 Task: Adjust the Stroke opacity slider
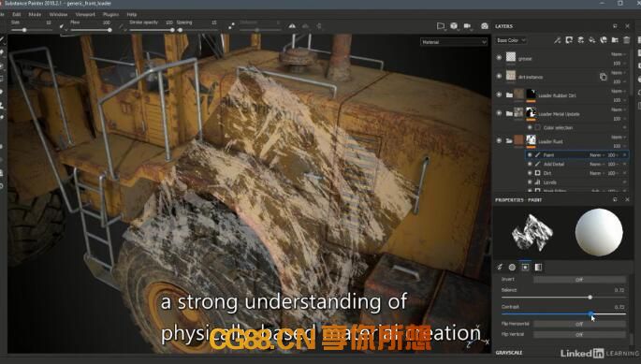tap(152, 30)
